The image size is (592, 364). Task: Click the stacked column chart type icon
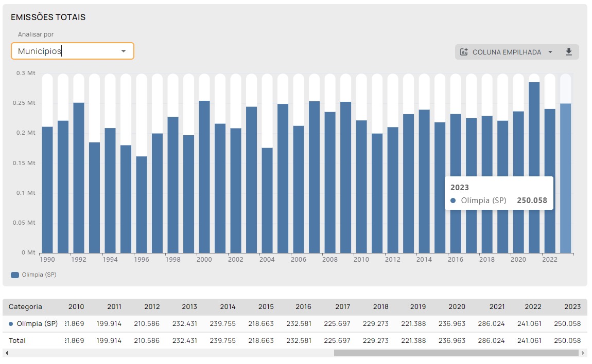click(464, 52)
